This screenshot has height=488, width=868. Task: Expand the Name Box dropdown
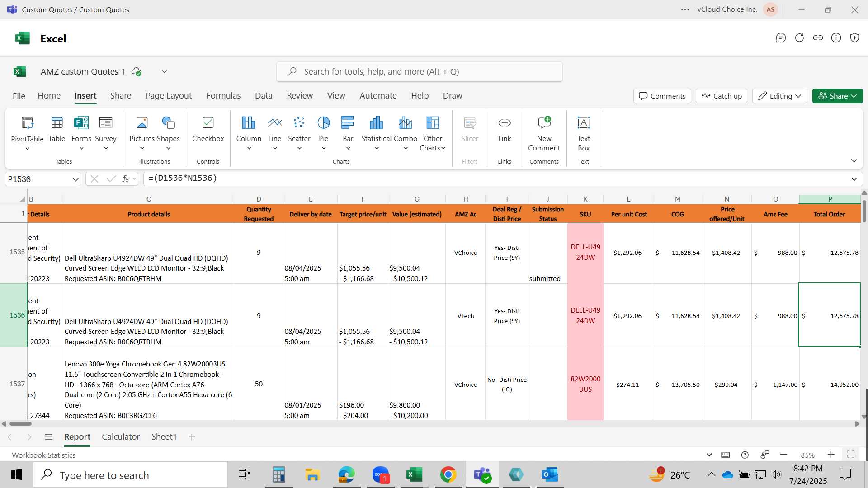(x=75, y=179)
